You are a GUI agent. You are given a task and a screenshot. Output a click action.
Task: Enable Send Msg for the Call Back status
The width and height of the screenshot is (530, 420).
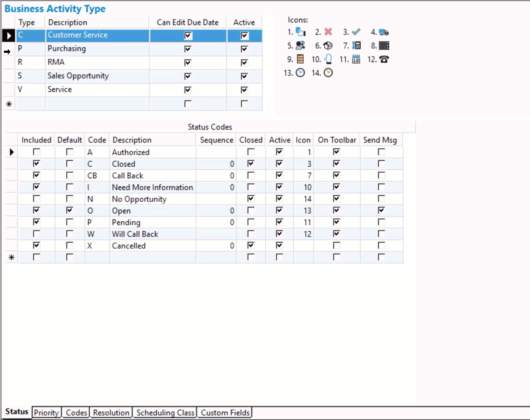[381, 175]
